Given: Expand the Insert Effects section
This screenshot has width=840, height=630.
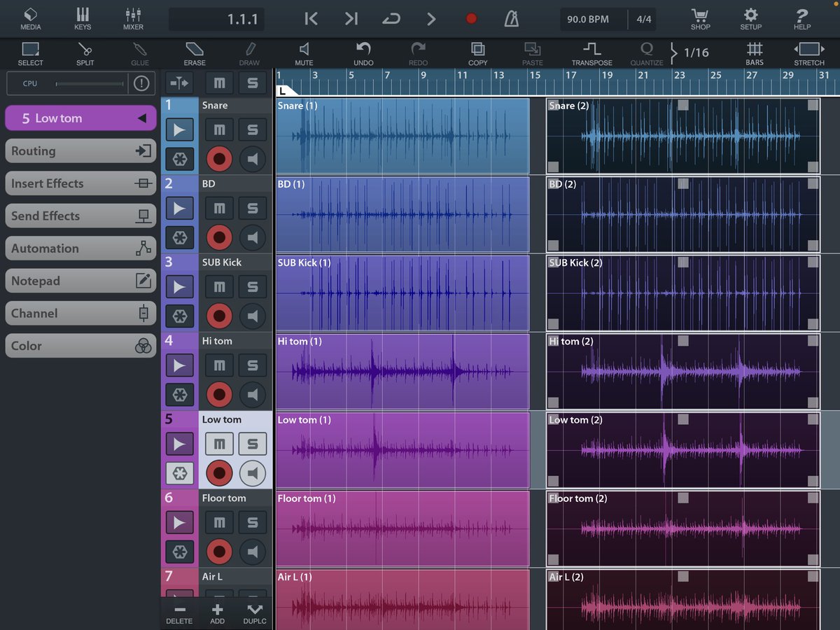Looking at the screenshot, I should coord(80,183).
